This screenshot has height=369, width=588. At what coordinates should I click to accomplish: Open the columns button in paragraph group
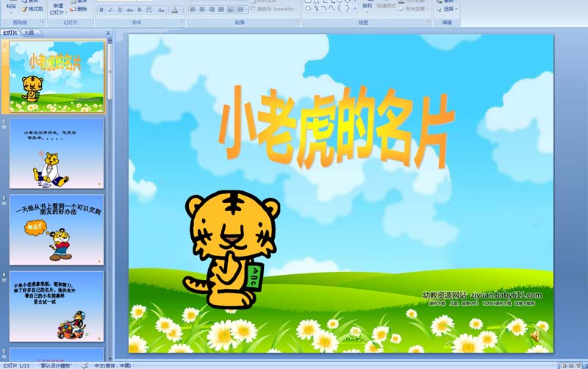[241, 9]
